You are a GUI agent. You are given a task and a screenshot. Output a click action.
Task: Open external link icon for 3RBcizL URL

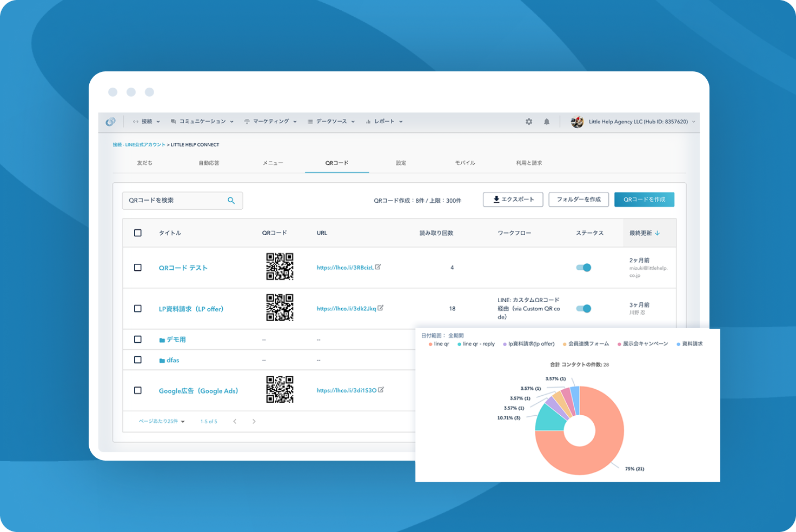tap(378, 267)
